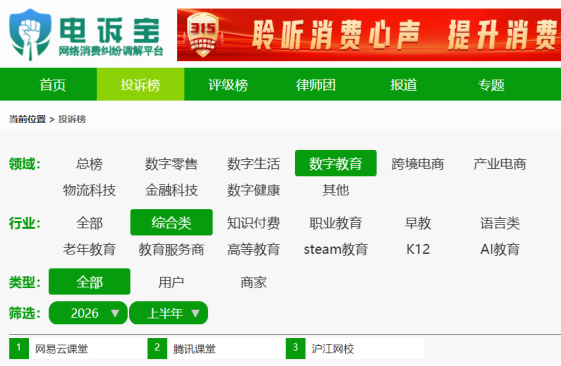
Task: Click the 投诉榜 breadcrumb link
Action: 72,119
